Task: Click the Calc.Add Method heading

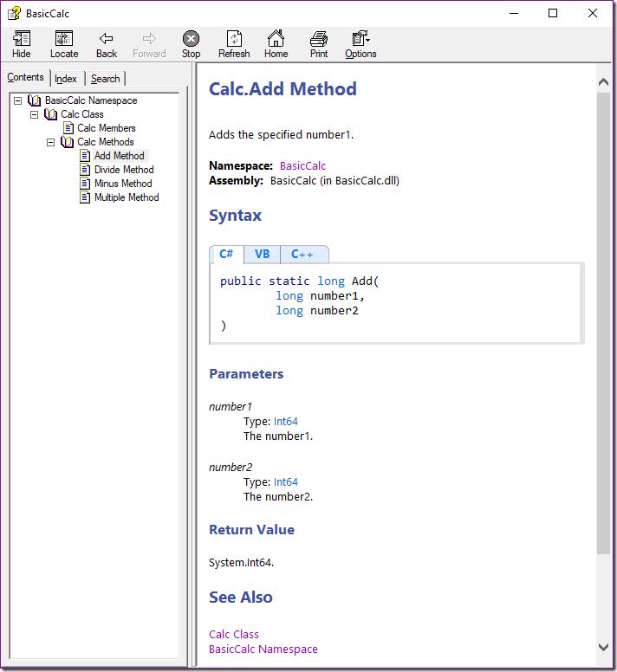Action: click(283, 89)
